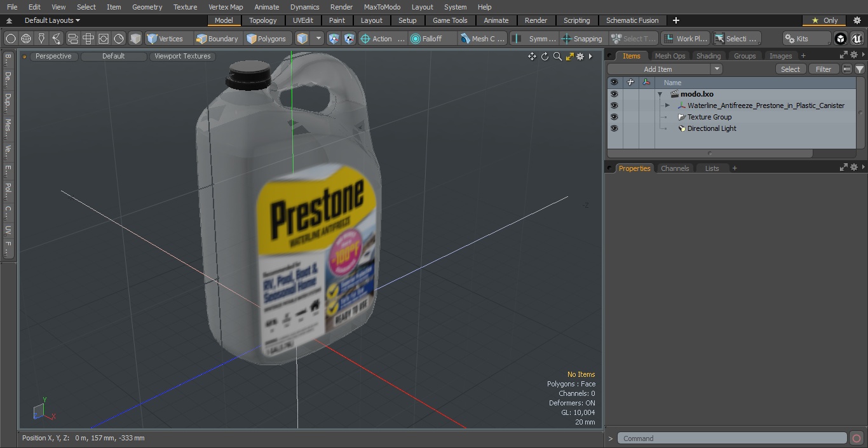
Task: Switch to the Channels tab
Action: (x=675, y=168)
